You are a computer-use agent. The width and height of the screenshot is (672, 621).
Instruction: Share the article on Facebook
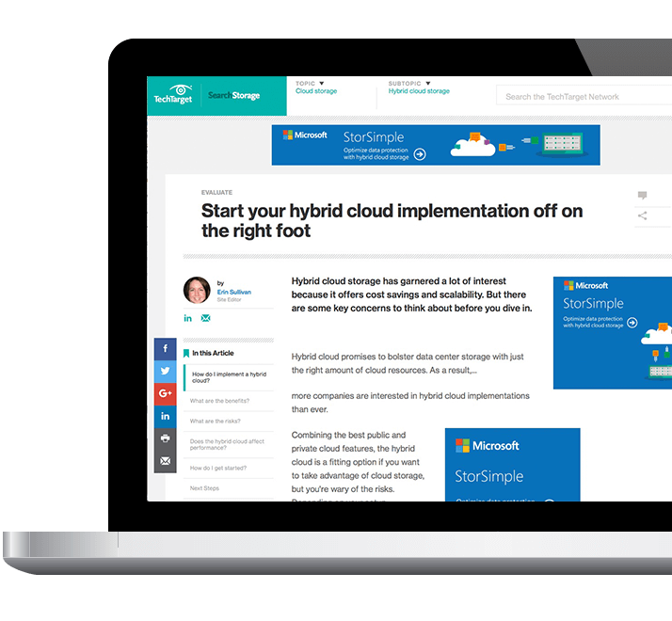(x=165, y=349)
